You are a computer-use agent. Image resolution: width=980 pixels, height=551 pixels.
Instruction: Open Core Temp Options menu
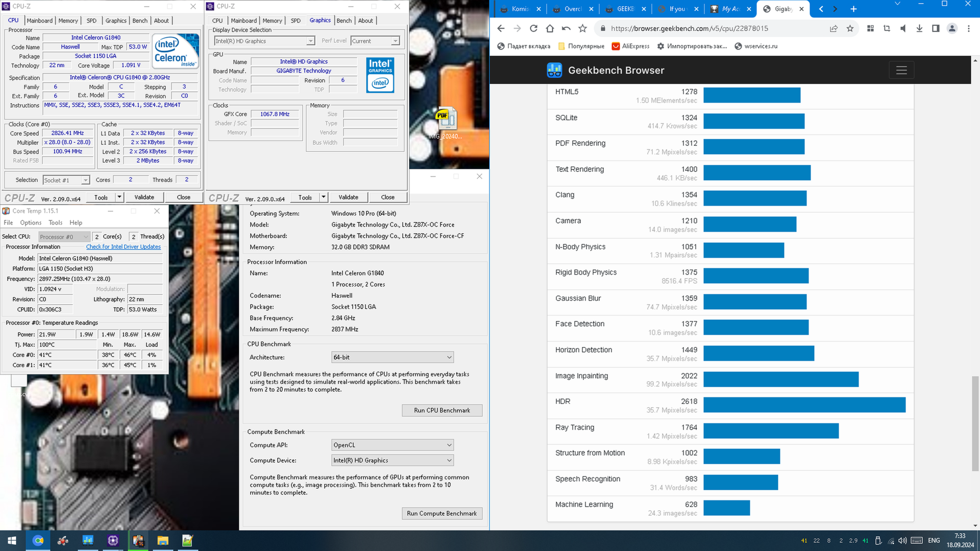pyautogui.click(x=31, y=222)
